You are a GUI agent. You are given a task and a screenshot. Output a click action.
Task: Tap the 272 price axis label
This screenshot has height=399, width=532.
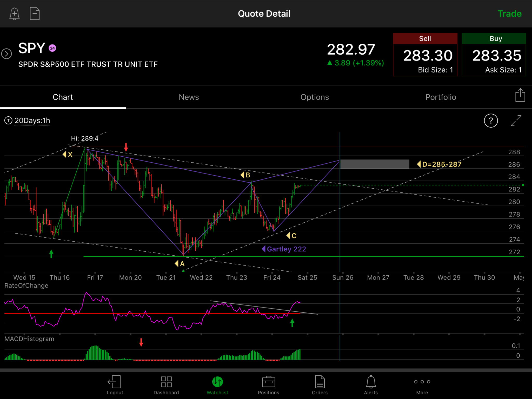[514, 252]
